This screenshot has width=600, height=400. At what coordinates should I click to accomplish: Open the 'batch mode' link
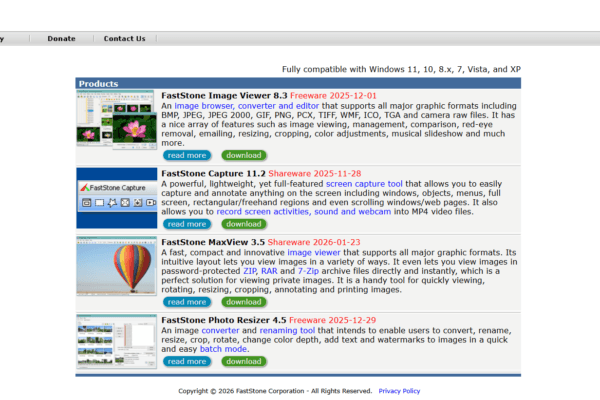pos(223,349)
